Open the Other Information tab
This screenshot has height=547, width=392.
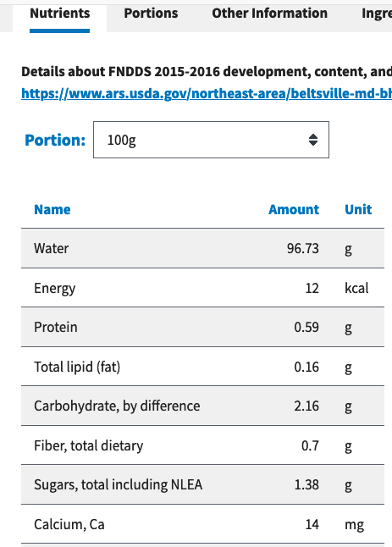[x=269, y=14]
